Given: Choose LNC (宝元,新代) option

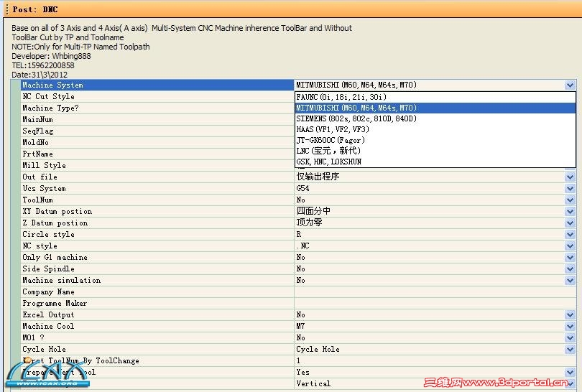Looking at the screenshot, I should [x=435, y=151].
